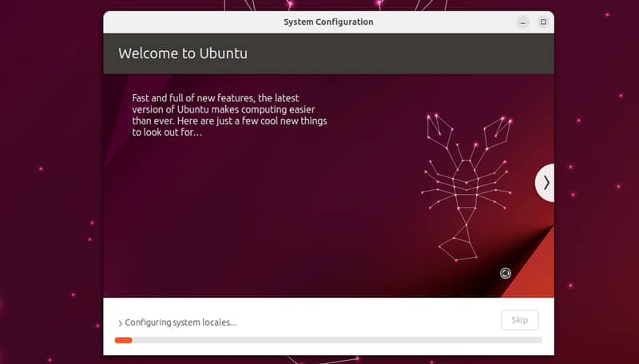Expand the Configuring system locales details

121,323
